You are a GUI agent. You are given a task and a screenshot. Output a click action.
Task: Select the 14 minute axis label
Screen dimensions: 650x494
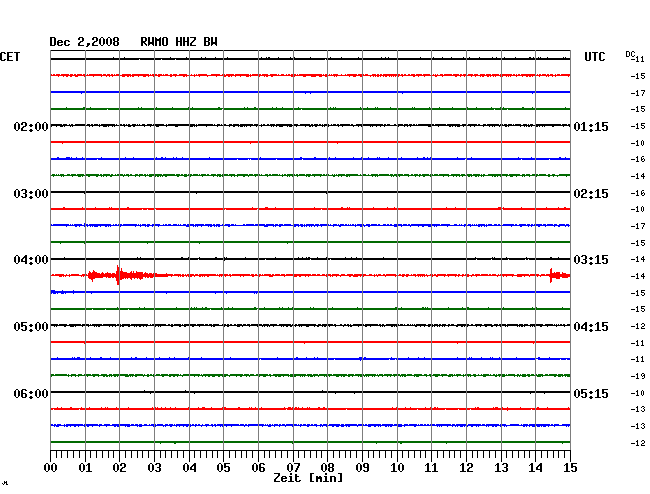tap(535, 467)
